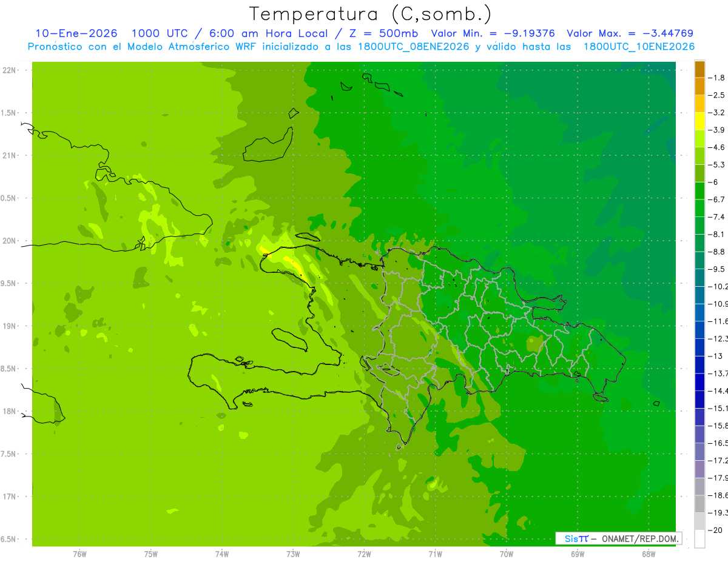Click the 68W longitude axis label
Viewport: 728px width, 562px height.
pos(649,554)
